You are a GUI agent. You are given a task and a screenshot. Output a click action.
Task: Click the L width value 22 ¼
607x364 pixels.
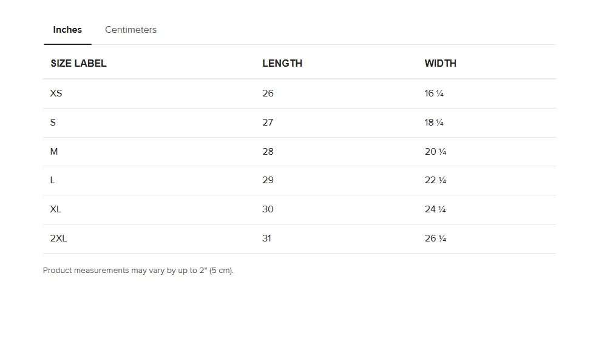pyautogui.click(x=435, y=180)
